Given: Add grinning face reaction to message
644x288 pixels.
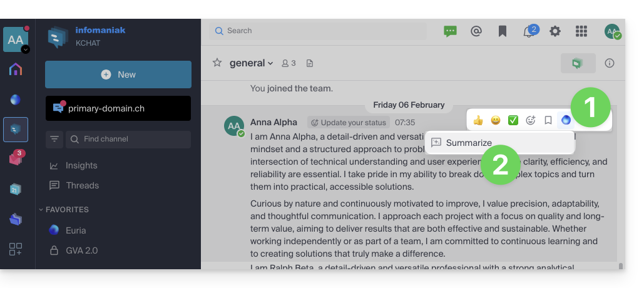Looking at the screenshot, I should 496,120.
